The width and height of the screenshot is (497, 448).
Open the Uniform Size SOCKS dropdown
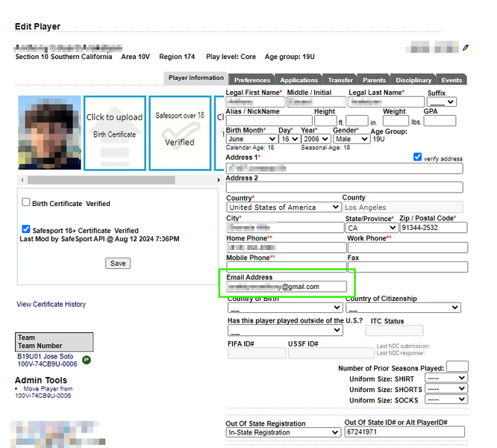[x=446, y=399]
